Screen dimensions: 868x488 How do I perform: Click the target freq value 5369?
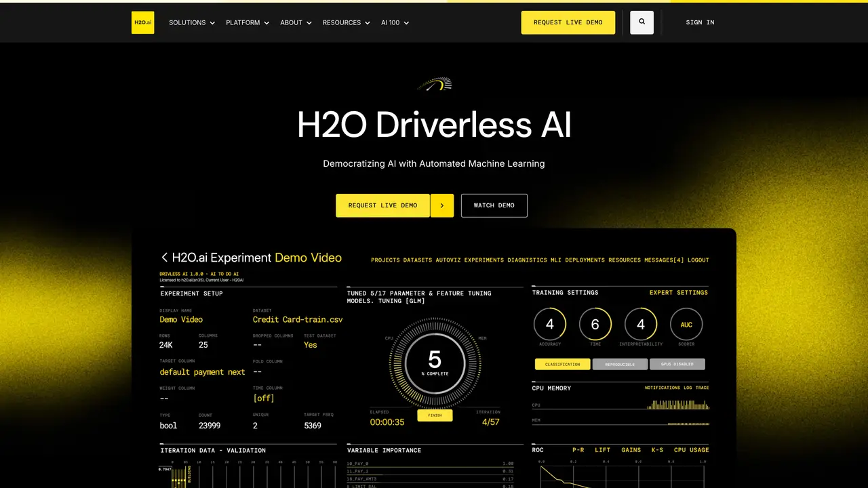click(x=313, y=426)
